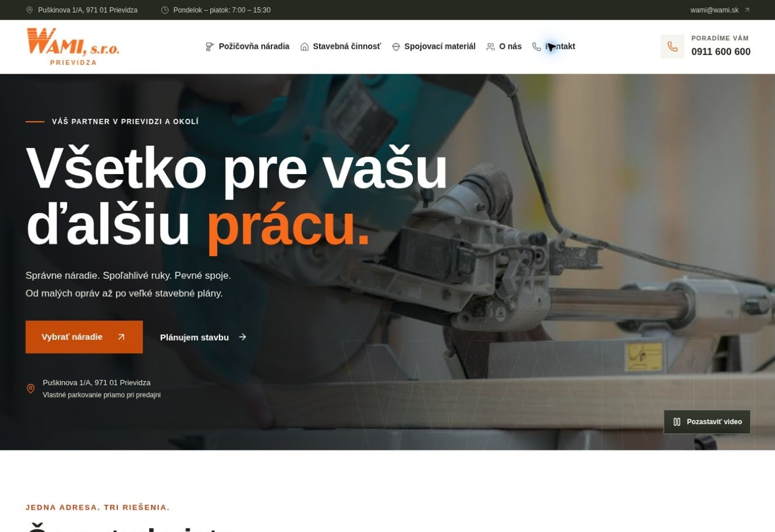Click the VÁŠ PARTNER V PRIEVIDZI A OKOLÍ tagline
The height and width of the screenshot is (532, 775).
125,122
